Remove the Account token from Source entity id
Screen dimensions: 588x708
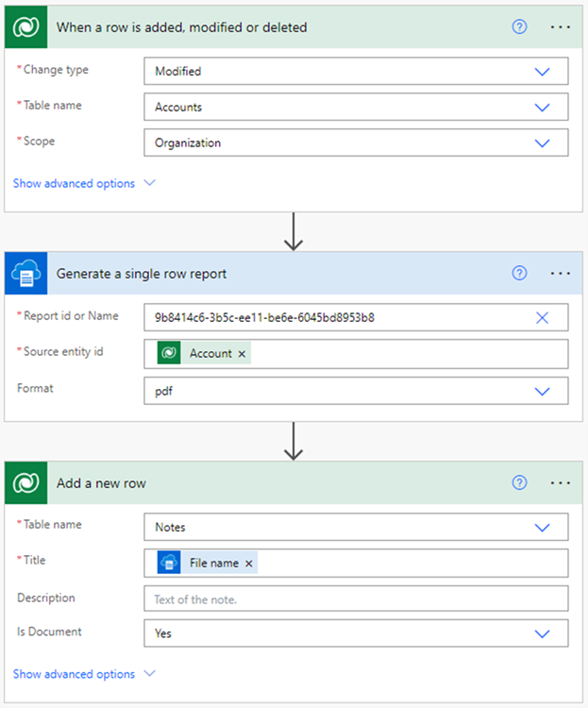242,354
